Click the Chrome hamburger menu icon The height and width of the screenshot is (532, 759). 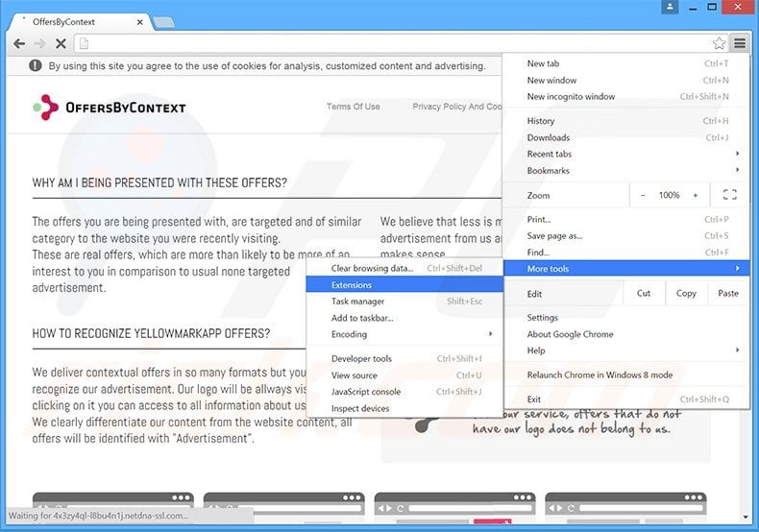(740, 43)
